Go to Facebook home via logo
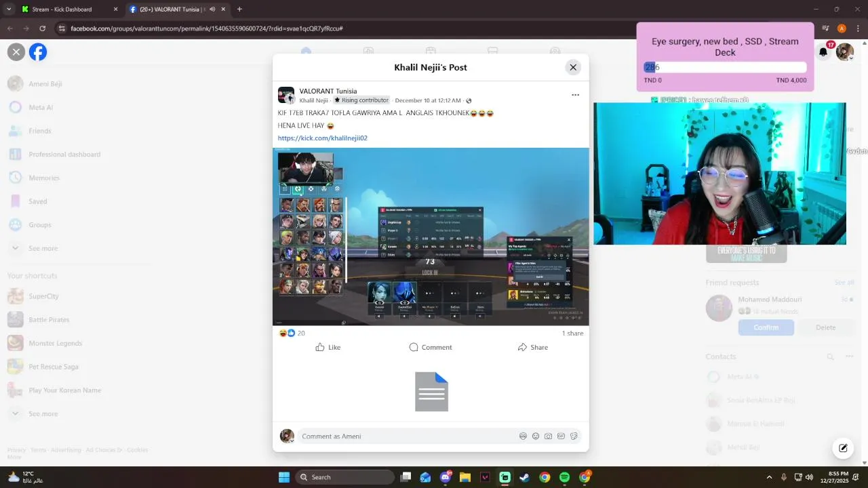 coord(38,52)
